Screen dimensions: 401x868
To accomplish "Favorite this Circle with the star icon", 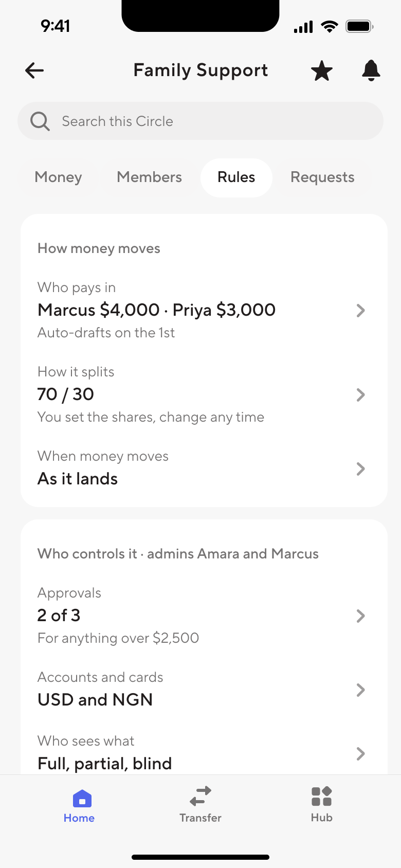I will [x=322, y=70].
